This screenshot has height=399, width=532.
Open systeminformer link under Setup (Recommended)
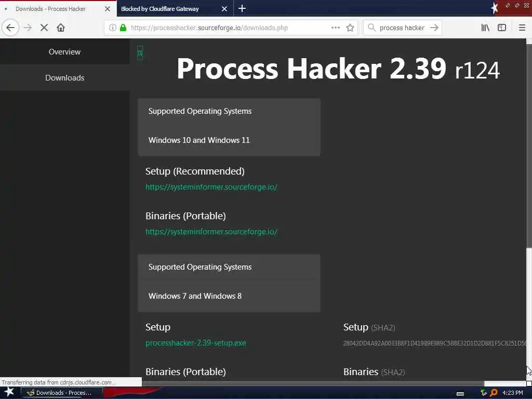[x=211, y=187]
